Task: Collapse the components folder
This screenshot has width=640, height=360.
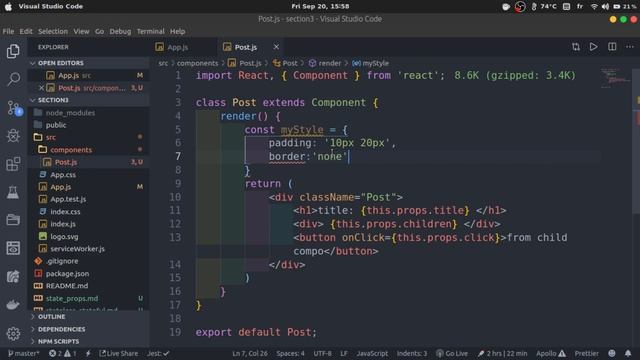Action: pos(71,150)
